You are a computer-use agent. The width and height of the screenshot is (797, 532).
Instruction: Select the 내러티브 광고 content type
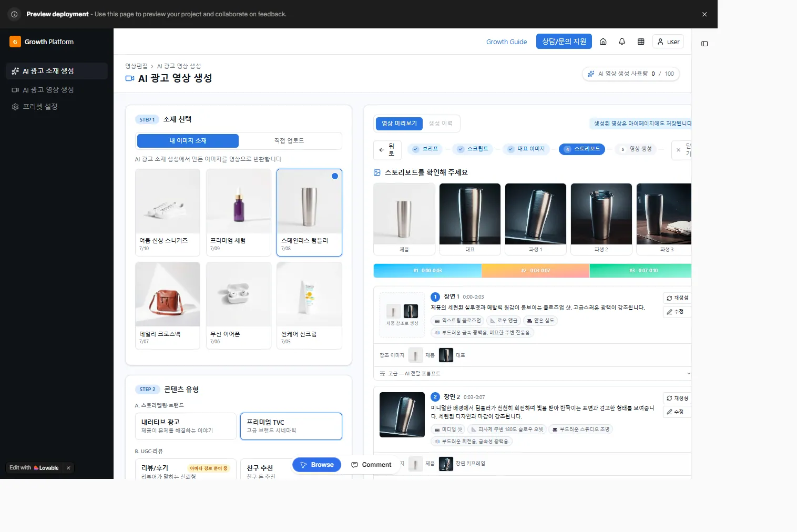(186, 426)
